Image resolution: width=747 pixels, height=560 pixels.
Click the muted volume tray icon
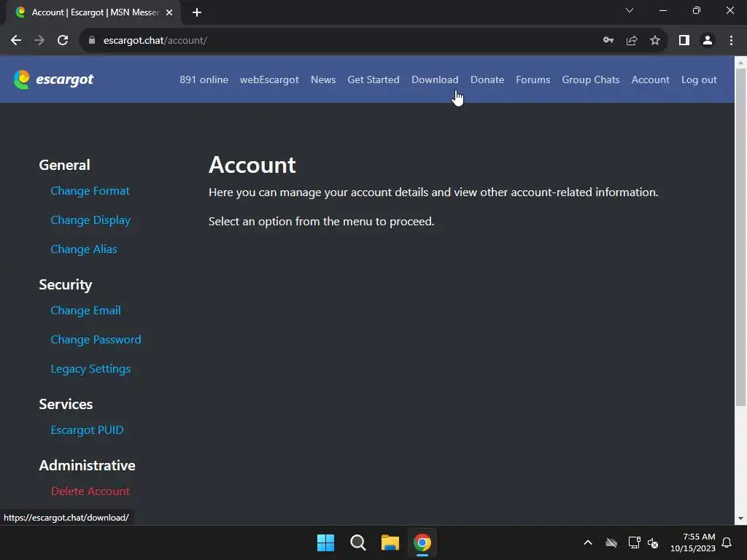pyautogui.click(x=653, y=542)
